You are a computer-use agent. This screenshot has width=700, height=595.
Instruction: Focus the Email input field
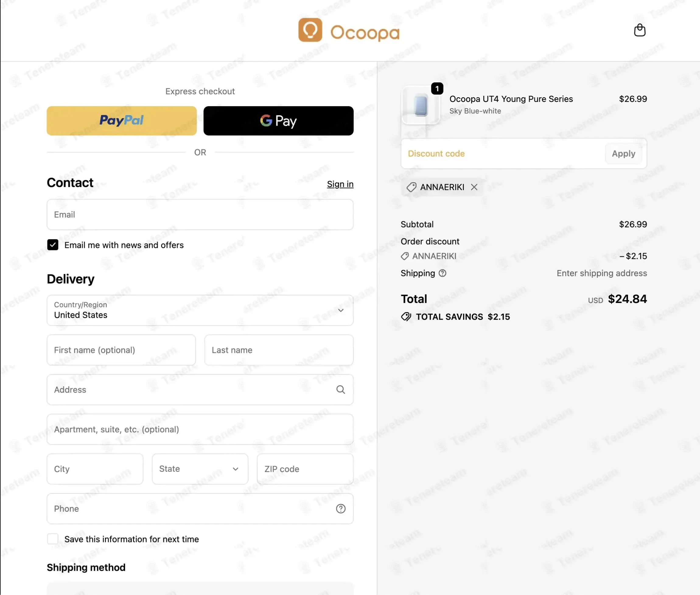tap(200, 214)
